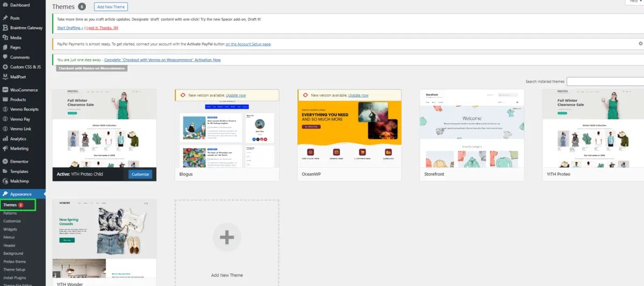This screenshot has width=644, height=286.
Task: Open the Menus submenu item
Action: [9, 237]
